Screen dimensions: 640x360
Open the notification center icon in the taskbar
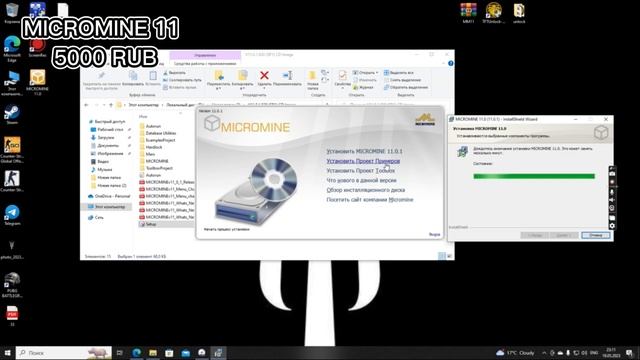tap(629, 353)
